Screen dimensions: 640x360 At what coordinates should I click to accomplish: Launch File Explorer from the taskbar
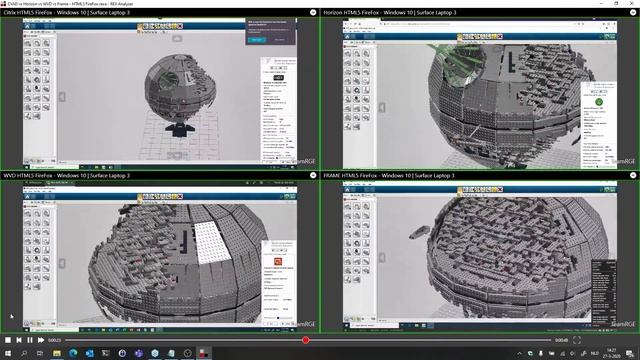(x=57, y=353)
